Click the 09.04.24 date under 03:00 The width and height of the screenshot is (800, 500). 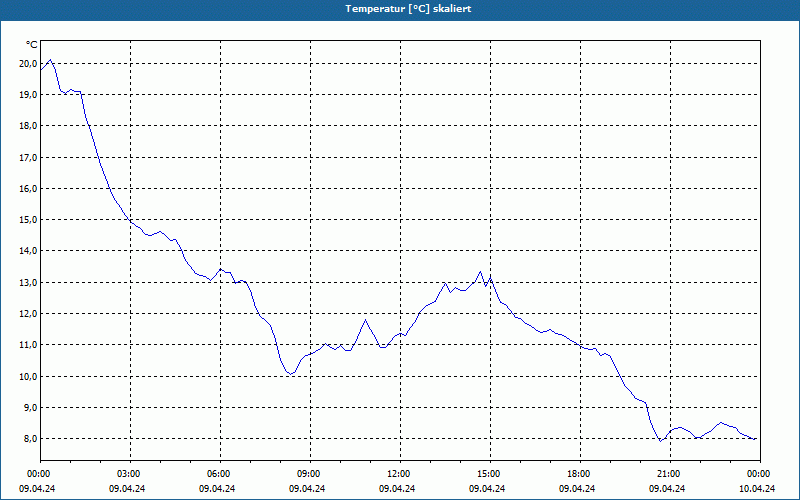[x=127, y=489]
